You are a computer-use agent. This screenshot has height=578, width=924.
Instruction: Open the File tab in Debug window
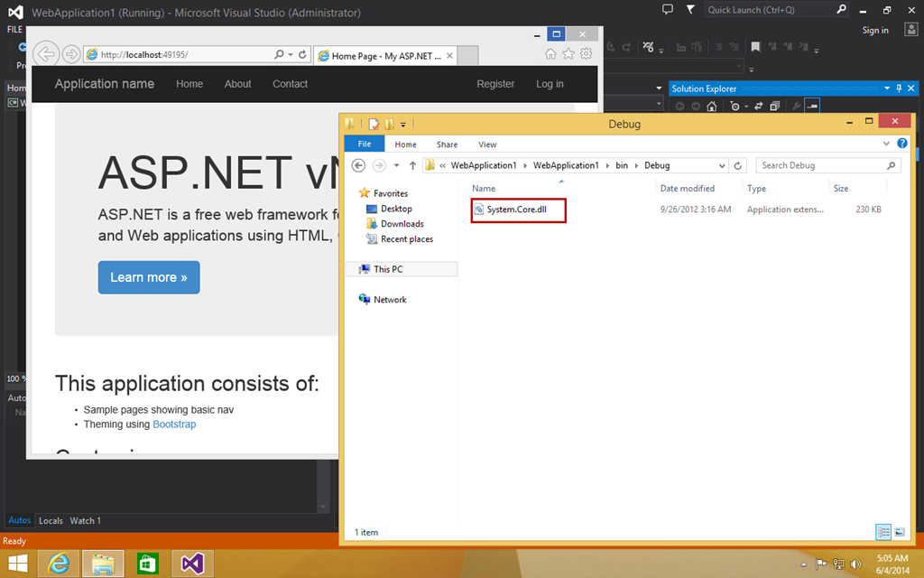(x=365, y=144)
